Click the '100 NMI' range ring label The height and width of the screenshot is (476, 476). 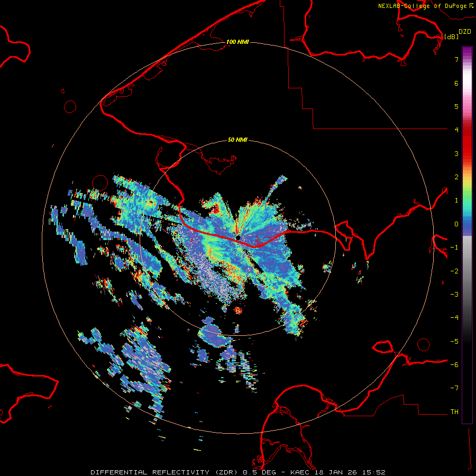click(237, 42)
